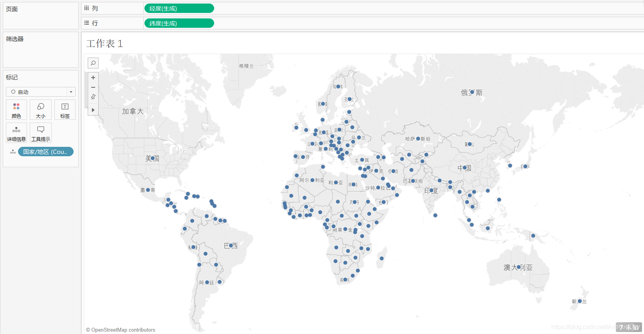Select the data point on 墨西哥

click(x=148, y=190)
